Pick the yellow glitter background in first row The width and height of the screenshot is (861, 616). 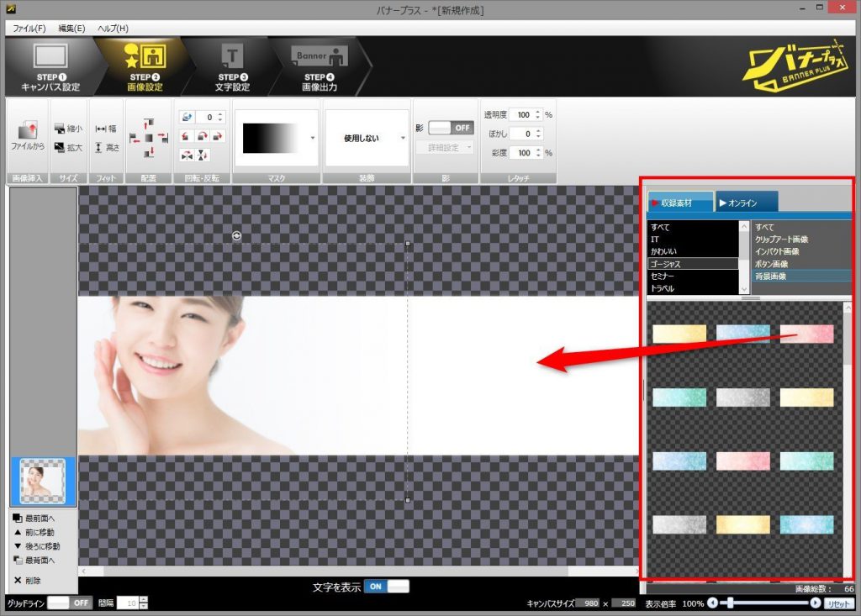point(679,334)
